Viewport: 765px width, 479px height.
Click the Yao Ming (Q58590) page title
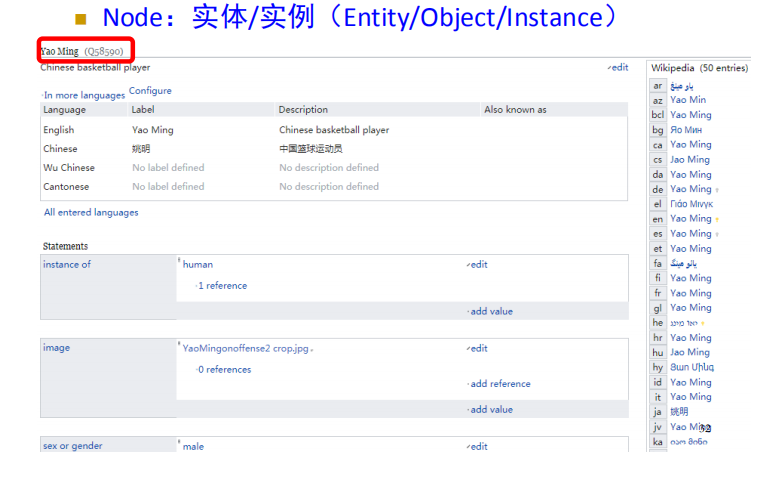tap(82, 51)
